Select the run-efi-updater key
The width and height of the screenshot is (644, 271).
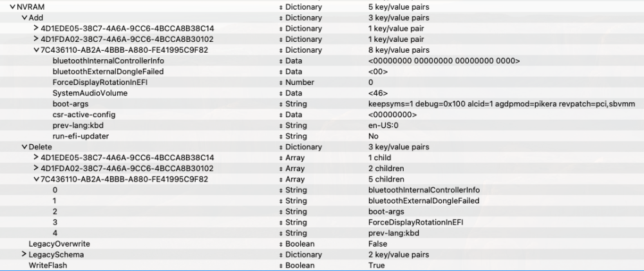[80, 136]
